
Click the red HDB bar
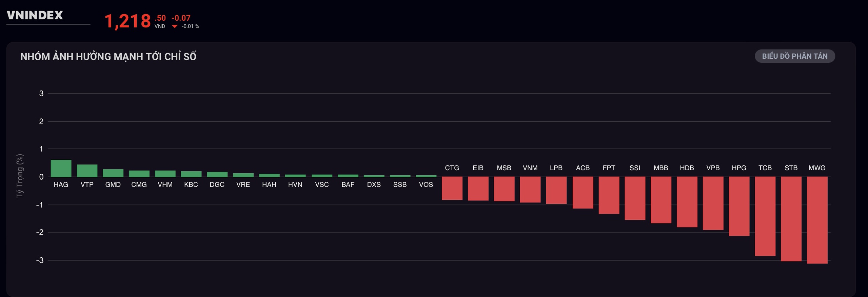[x=687, y=202]
